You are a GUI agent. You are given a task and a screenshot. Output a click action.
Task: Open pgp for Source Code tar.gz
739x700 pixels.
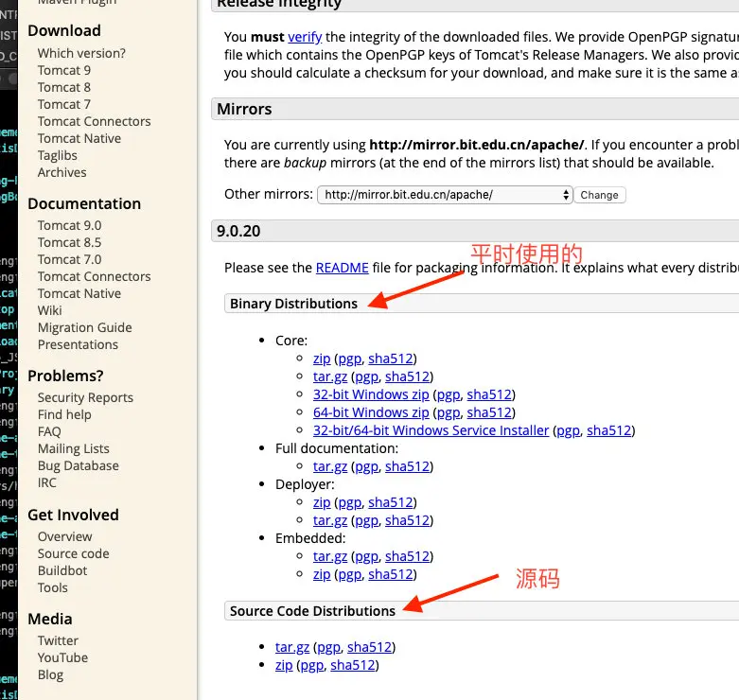click(329, 647)
